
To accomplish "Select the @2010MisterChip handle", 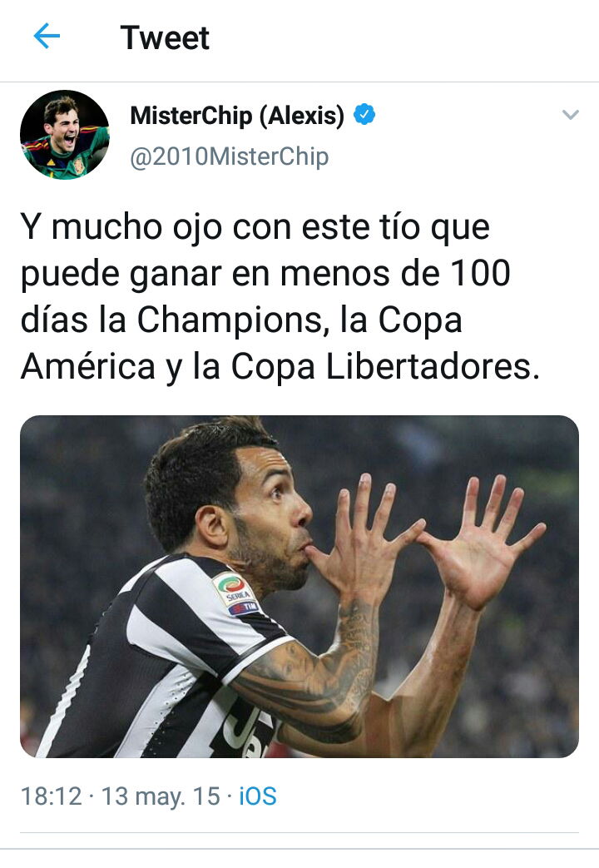I will (x=229, y=156).
